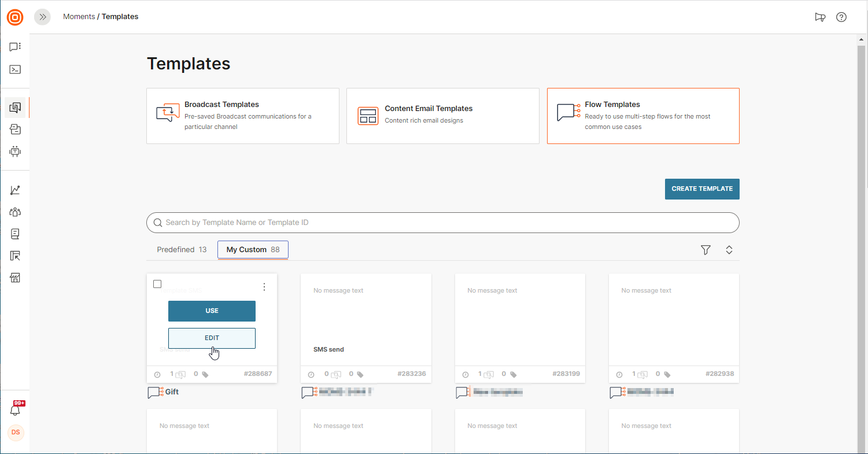The height and width of the screenshot is (454, 868).
Task: Click the Infobip logo icon
Action: tap(15, 17)
